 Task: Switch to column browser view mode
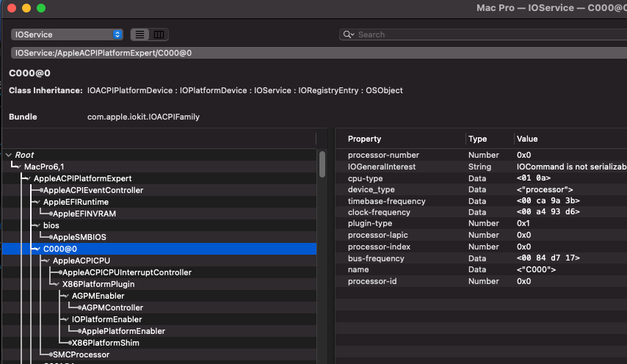(159, 34)
